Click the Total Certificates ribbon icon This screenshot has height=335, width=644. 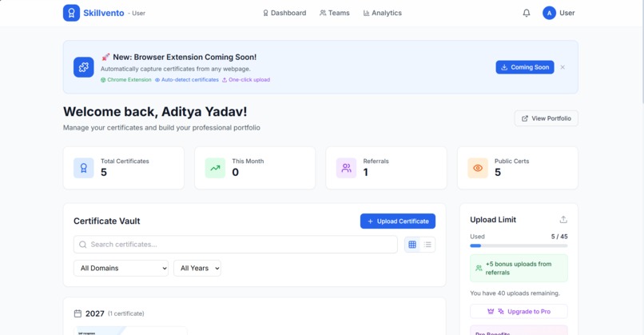click(x=84, y=168)
